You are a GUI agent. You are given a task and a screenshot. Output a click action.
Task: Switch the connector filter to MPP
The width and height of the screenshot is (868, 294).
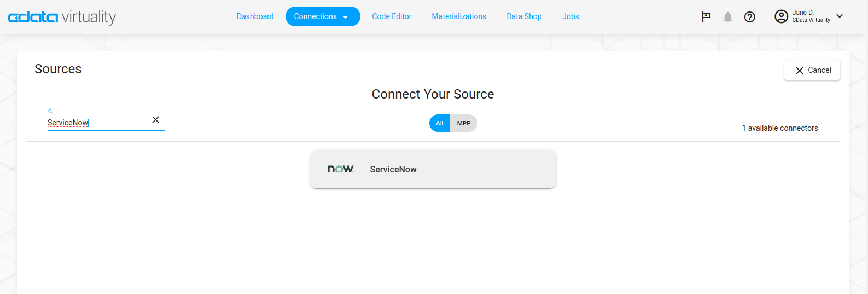[x=463, y=123]
